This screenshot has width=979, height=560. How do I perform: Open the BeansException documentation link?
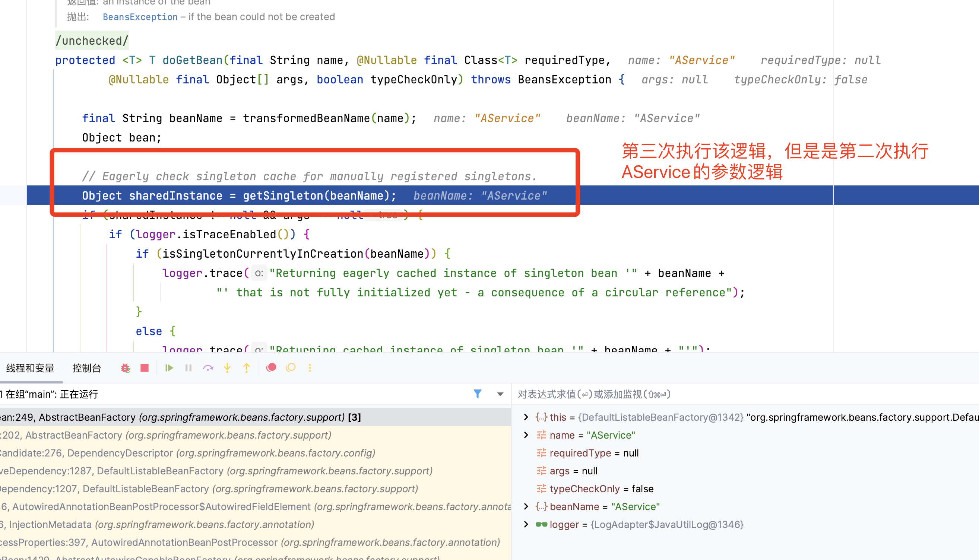pos(140,17)
